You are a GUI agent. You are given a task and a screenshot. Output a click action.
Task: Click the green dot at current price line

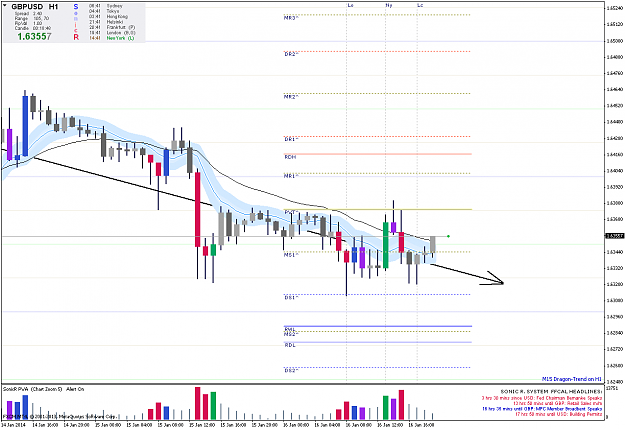point(448,236)
